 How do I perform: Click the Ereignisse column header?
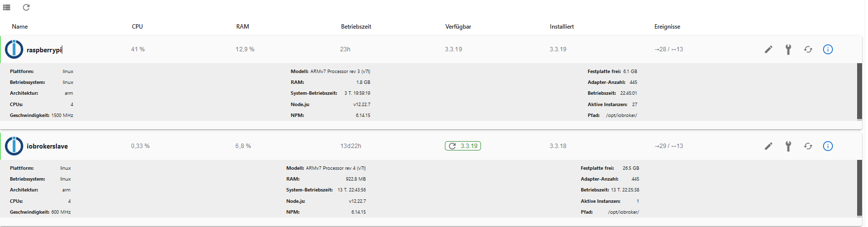tap(667, 27)
